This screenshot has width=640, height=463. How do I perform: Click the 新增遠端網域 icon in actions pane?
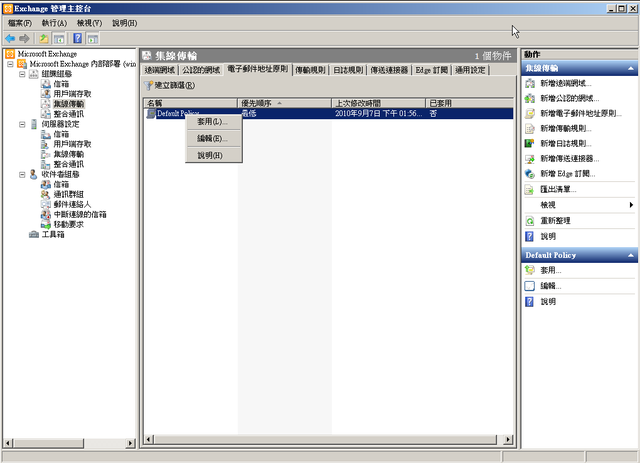pos(530,83)
